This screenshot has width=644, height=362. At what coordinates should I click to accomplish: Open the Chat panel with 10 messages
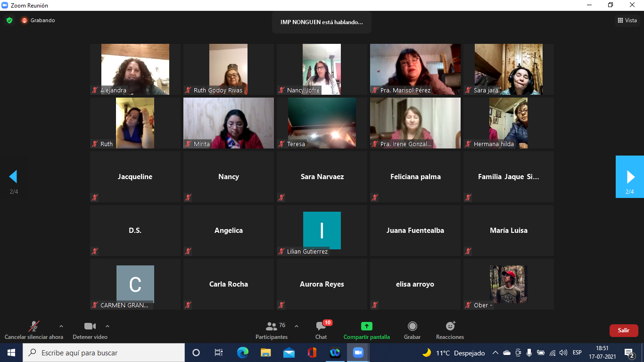tap(322, 330)
